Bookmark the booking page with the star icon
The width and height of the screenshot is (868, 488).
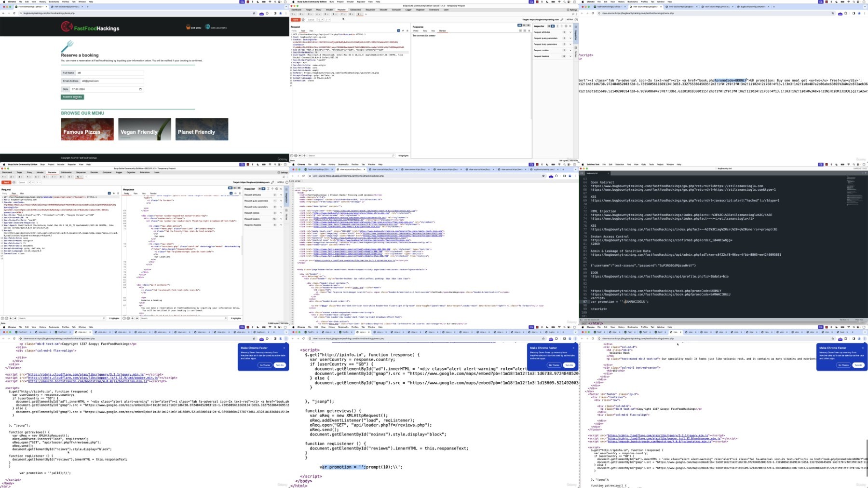[254, 13]
